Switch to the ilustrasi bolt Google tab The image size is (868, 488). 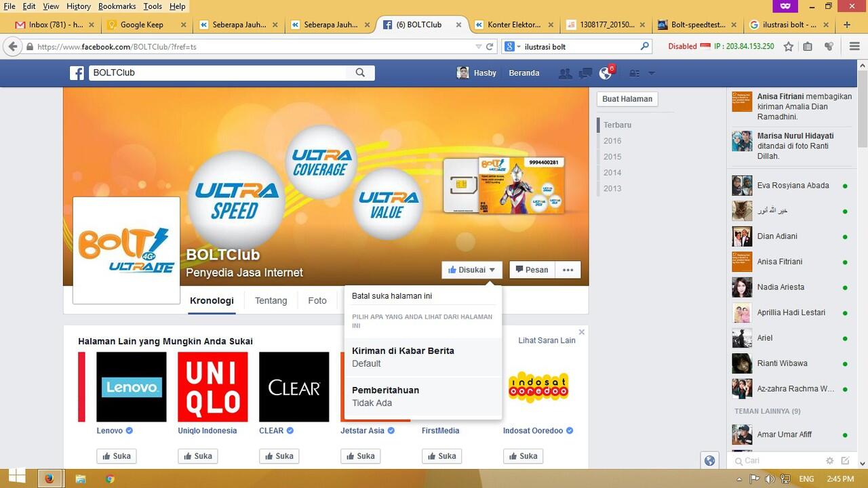pos(789,25)
